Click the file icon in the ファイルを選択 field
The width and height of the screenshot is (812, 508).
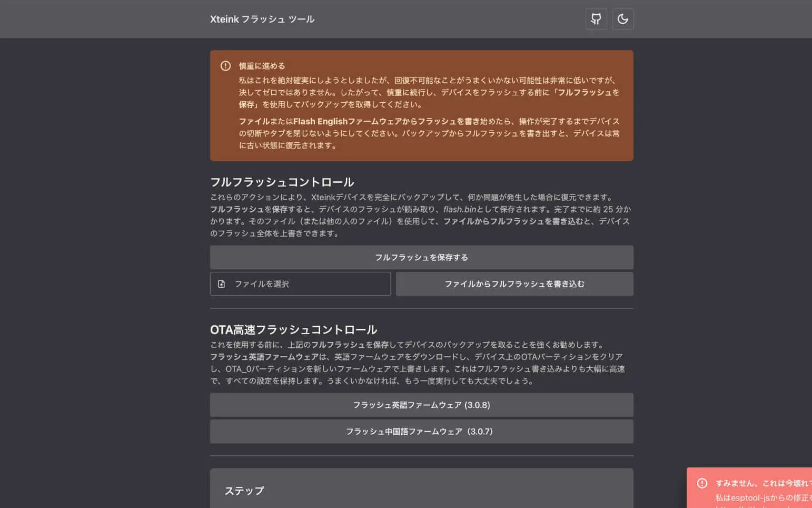point(222,284)
